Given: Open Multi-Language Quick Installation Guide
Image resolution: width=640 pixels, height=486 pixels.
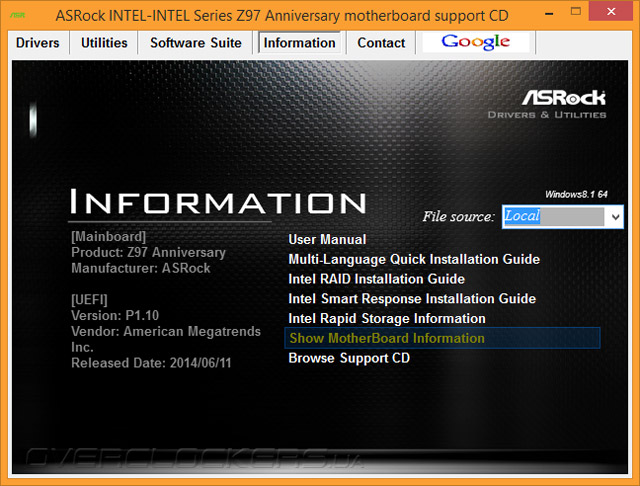Looking at the screenshot, I should coord(414,259).
